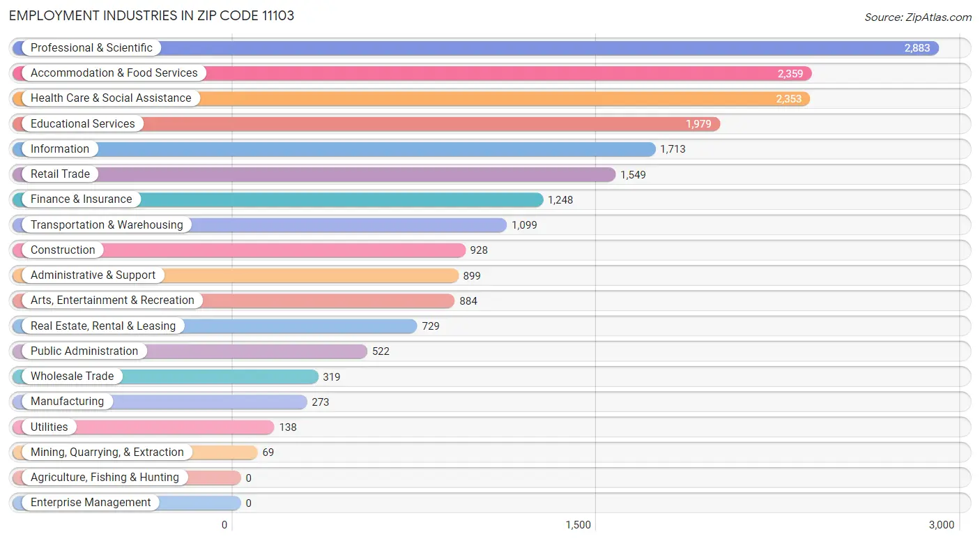The height and width of the screenshot is (541, 980).
Task: Select the Educational Services label
Action: point(82,124)
